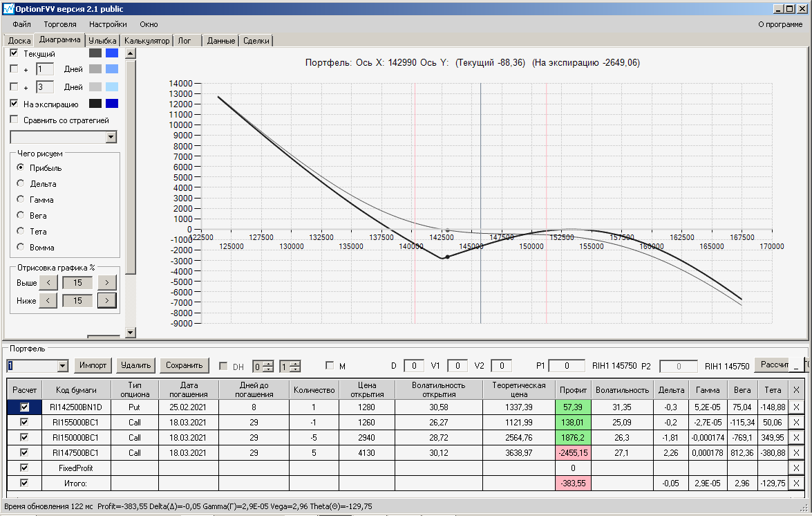Click the P1 input field
The image size is (812, 516).
coord(567,366)
